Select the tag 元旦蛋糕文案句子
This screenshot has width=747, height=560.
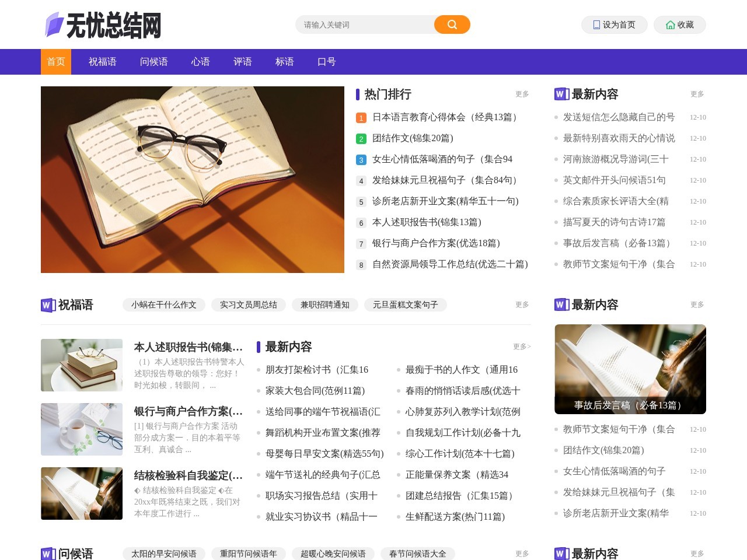click(x=406, y=304)
